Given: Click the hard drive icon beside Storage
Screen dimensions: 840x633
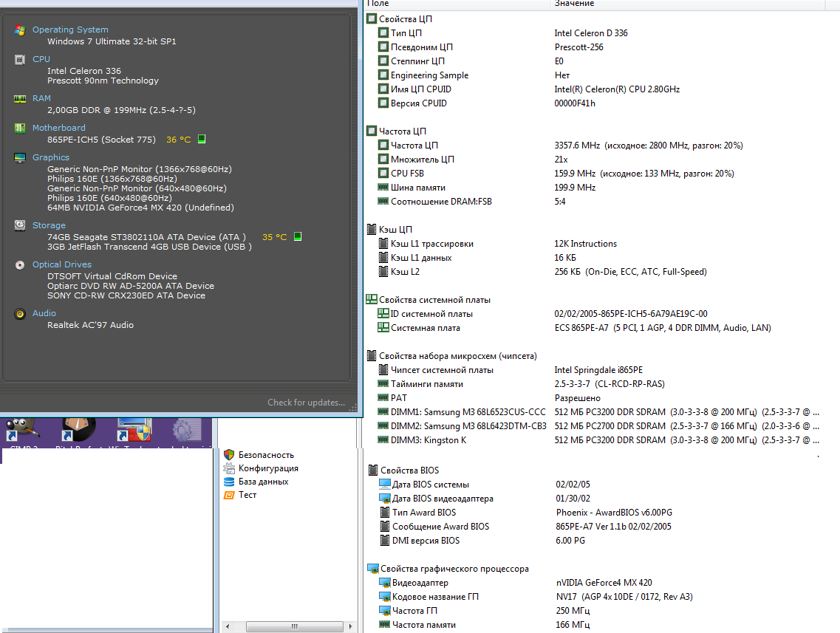Looking at the screenshot, I should pyautogui.click(x=20, y=225).
